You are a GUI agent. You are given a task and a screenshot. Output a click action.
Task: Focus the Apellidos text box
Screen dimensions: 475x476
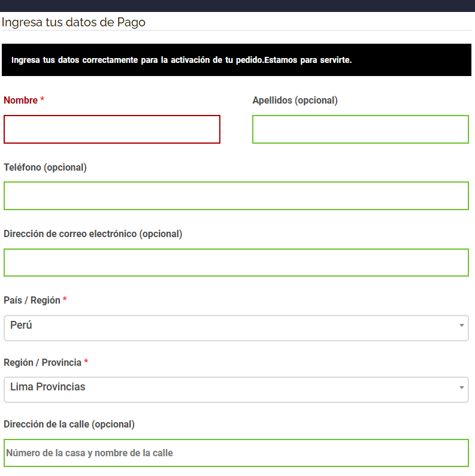click(x=361, y=129)
